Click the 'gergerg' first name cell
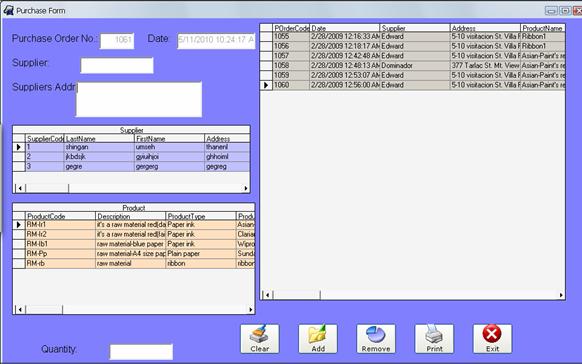This screenshot has height=364, width=582. (169, 167)
